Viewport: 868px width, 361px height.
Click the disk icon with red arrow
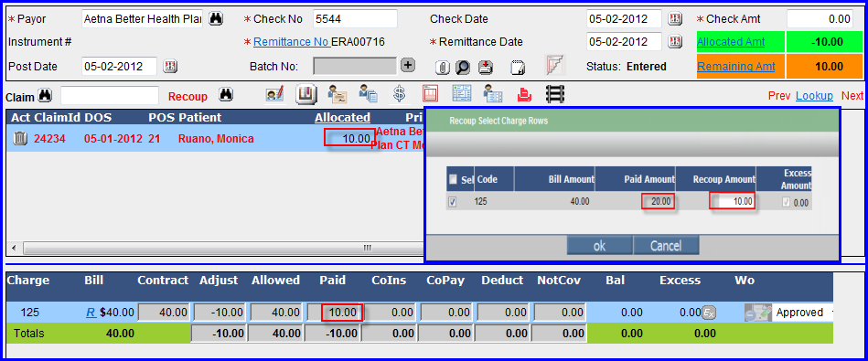coord(486,67)
